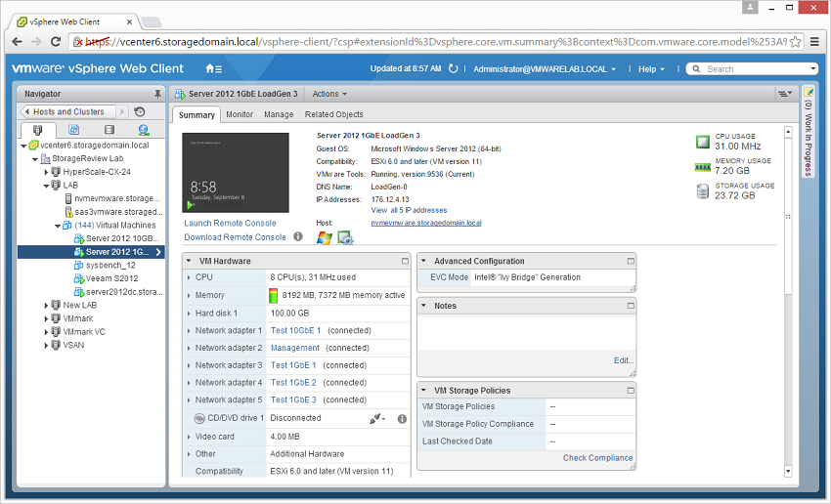
Task: Click Download Remote Console link
Action: pos(236,237)
